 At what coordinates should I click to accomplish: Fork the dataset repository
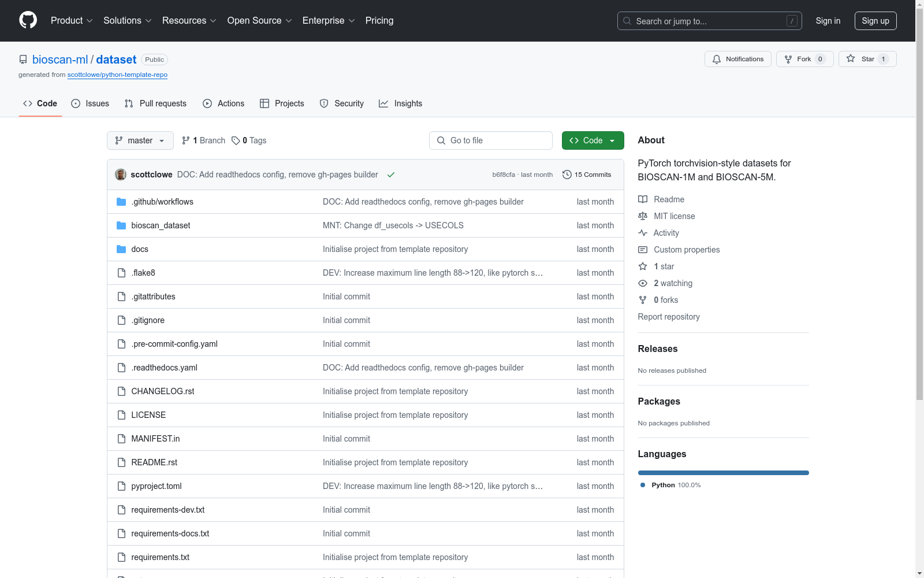tap(805, 59)
